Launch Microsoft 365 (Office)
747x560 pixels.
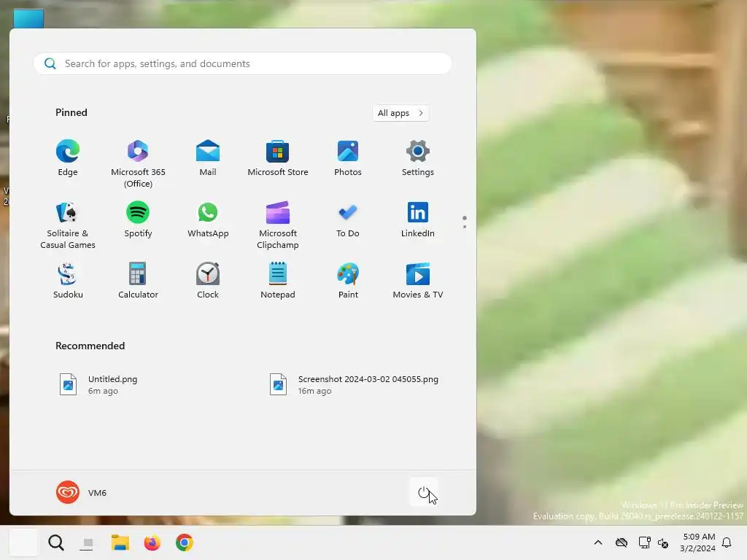click(x=138, y=164)
